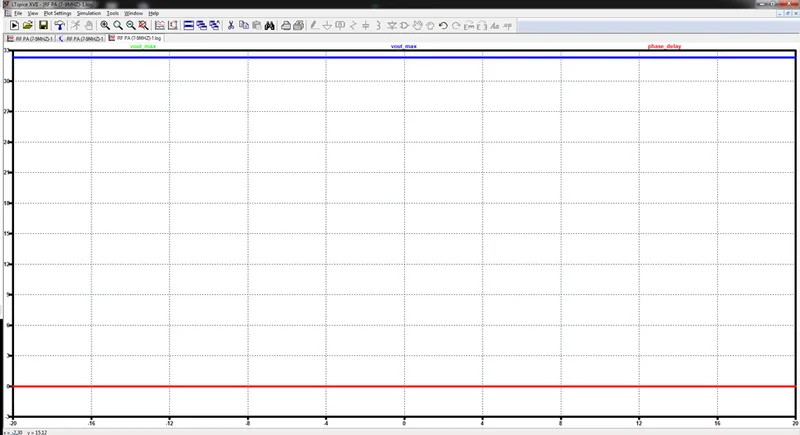This screenshot has width=800, height=435.
Task: Click the x-axis value 12 label
Action: click(x=639, y=423)
